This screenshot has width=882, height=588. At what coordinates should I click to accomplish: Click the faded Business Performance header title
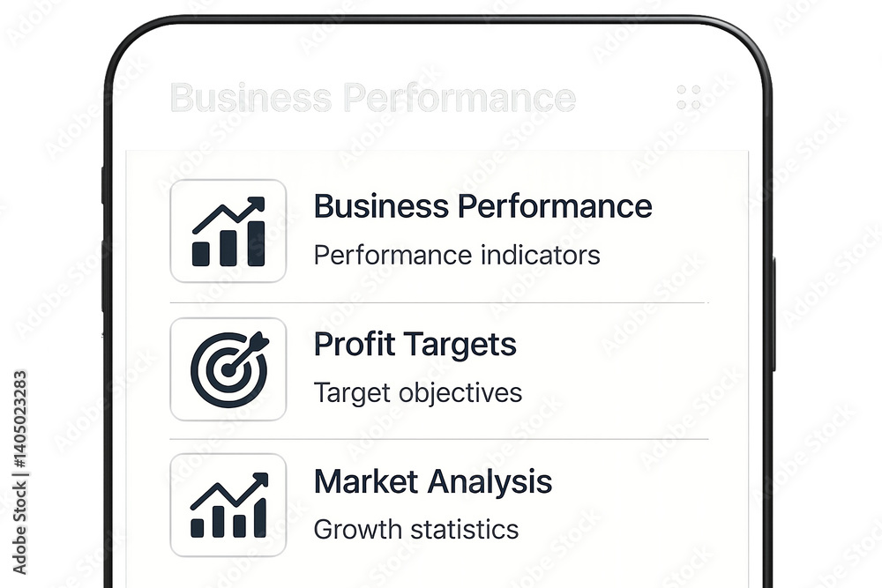coord(373,98)
